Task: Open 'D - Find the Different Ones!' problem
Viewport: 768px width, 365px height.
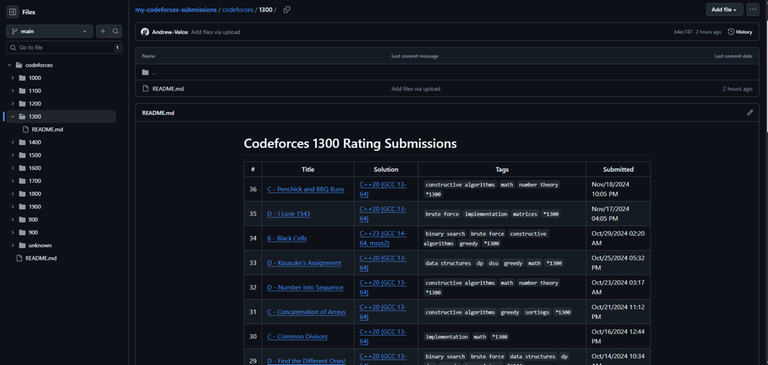Action: pos(307,361)
